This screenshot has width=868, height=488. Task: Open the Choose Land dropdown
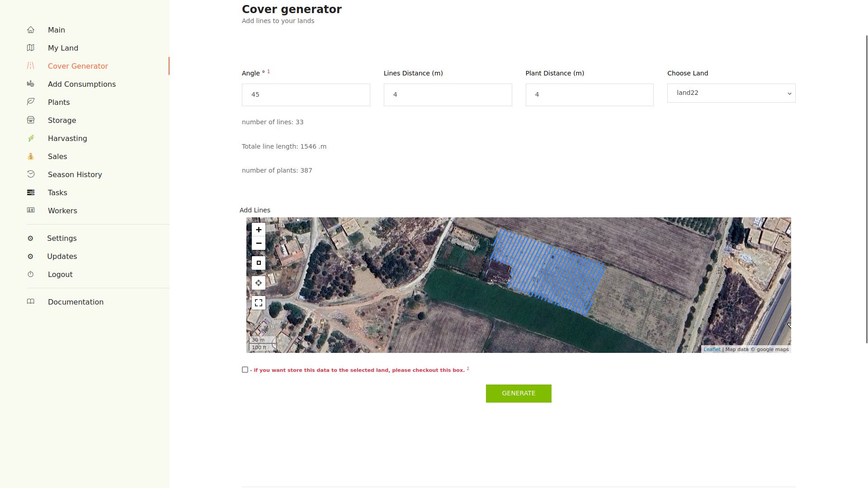(731, 93)
